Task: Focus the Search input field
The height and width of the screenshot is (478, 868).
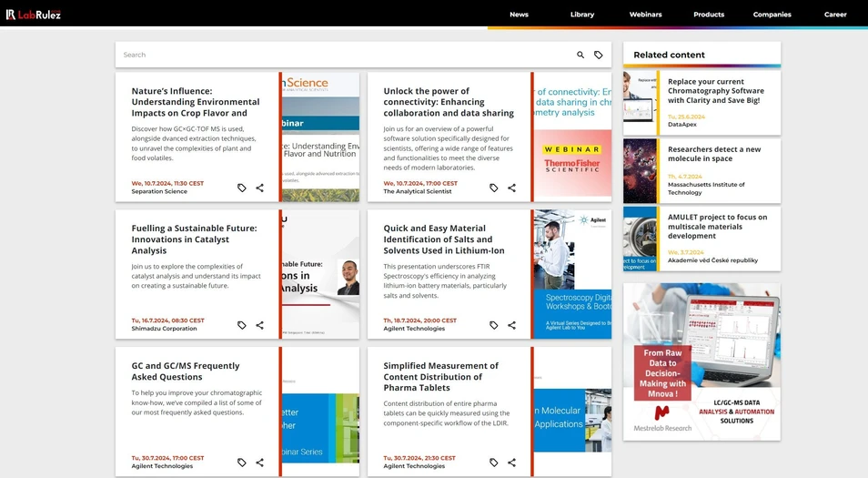Action: click(x=346, y=55)
